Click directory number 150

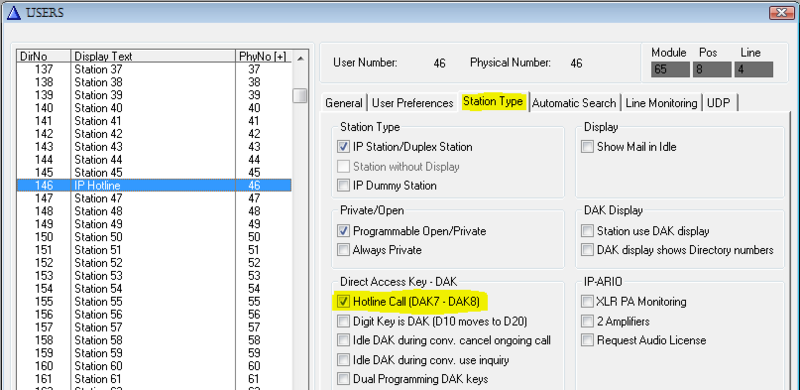[x=44, y=237]
